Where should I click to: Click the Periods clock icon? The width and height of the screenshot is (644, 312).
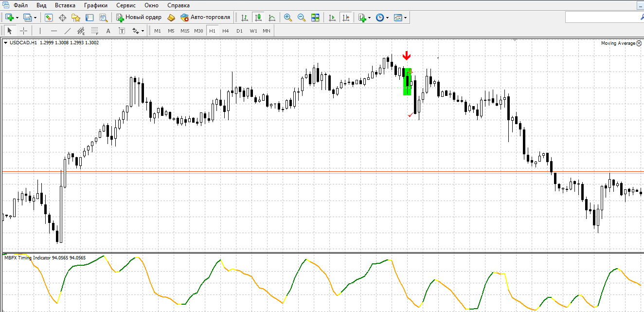[x=380, y=18]
